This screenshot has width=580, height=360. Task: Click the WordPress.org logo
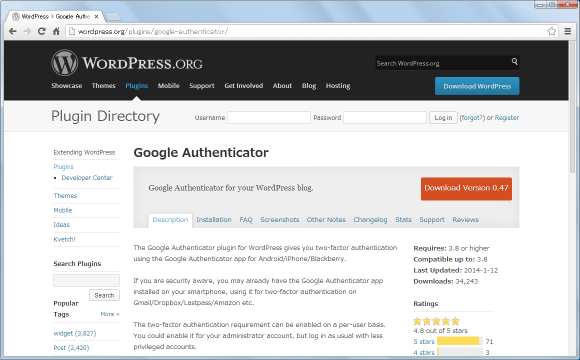(x=127, y=63)
